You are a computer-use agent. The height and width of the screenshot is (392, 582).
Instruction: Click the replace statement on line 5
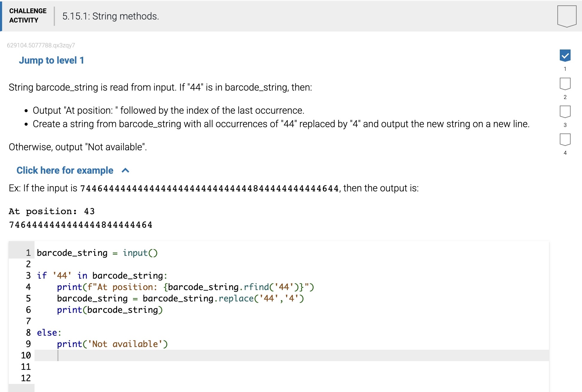(180, 298)
